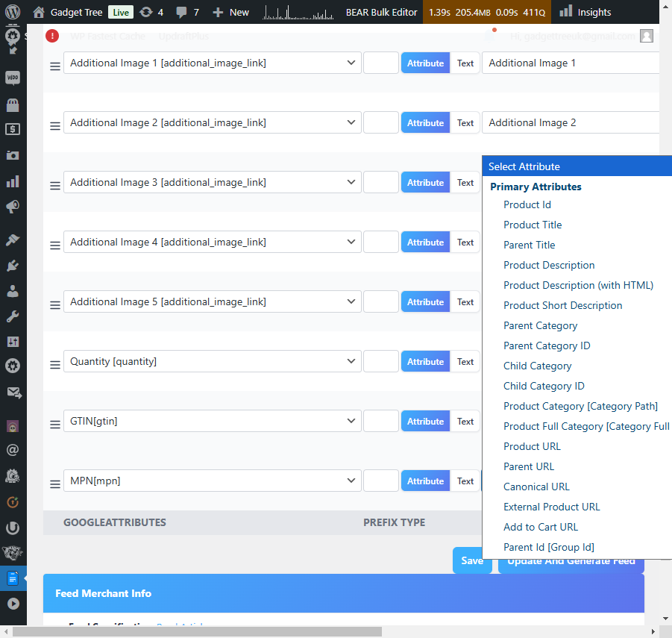Image resolution: width=672 pixels, height=638 pixels.
Task: Open the user avatar profile
Action: 647,36
